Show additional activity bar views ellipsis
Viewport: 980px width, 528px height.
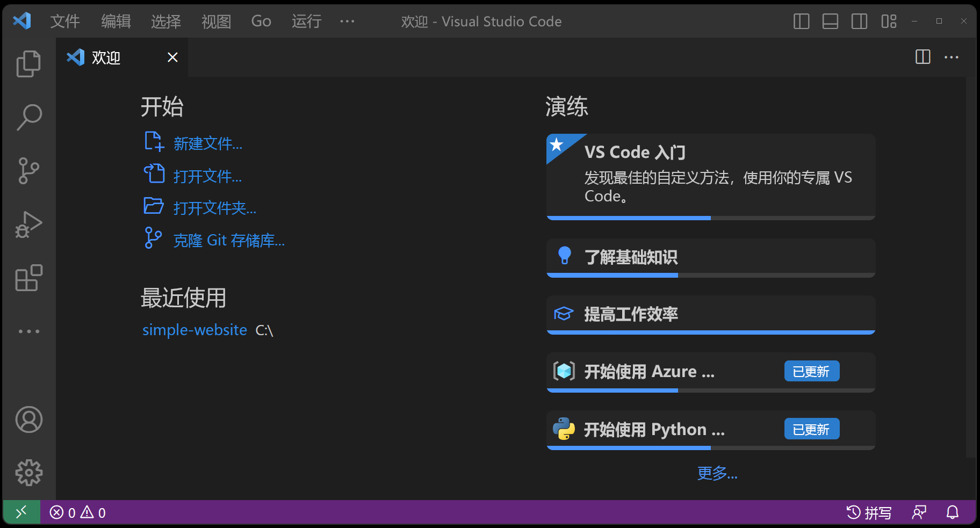28,331
